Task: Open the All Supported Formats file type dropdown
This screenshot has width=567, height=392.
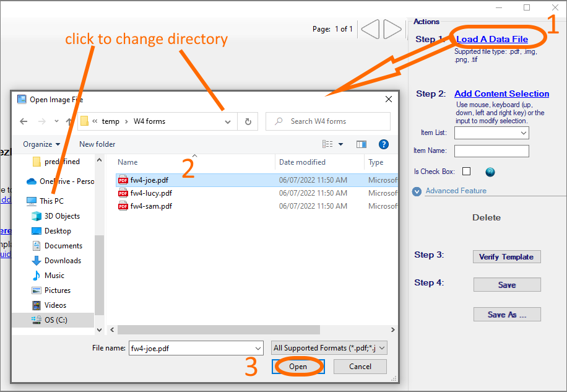Action: 328,348
